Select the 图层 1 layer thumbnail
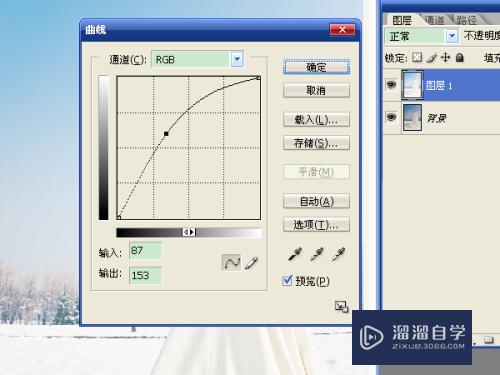Screen dimensions: 500x375 412,85
